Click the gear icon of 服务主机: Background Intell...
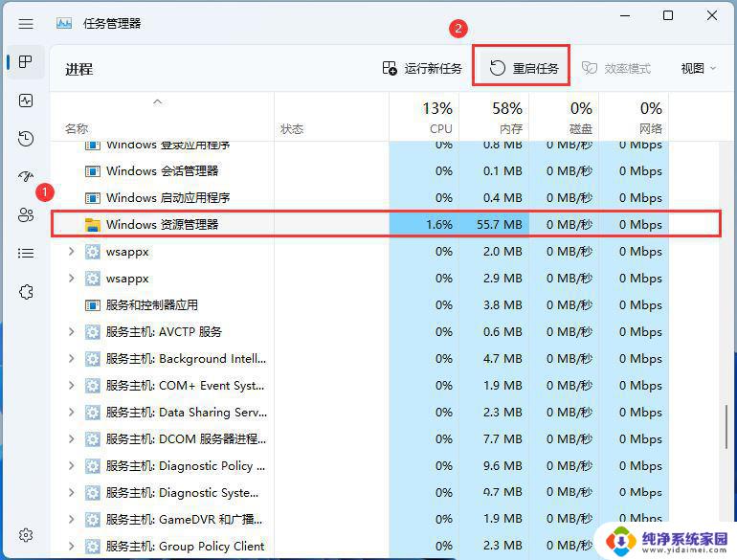Viewport: 737px width, 560px height. [x=93, y=359]
